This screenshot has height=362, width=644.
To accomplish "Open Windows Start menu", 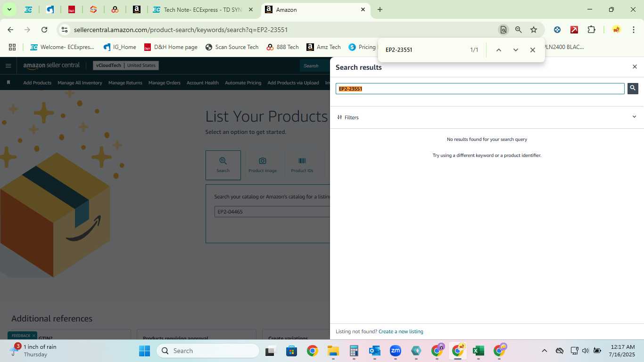I will click(144, 351).
